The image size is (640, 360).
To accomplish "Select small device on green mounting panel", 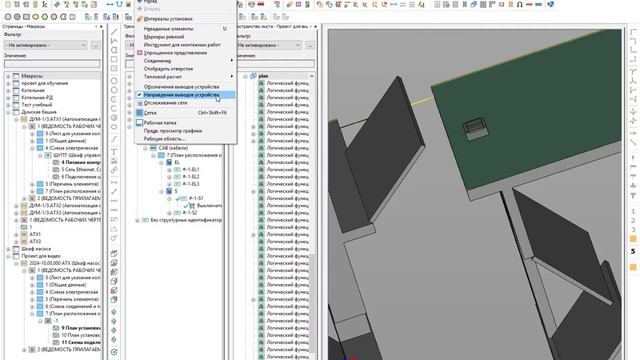I will 475,128.
